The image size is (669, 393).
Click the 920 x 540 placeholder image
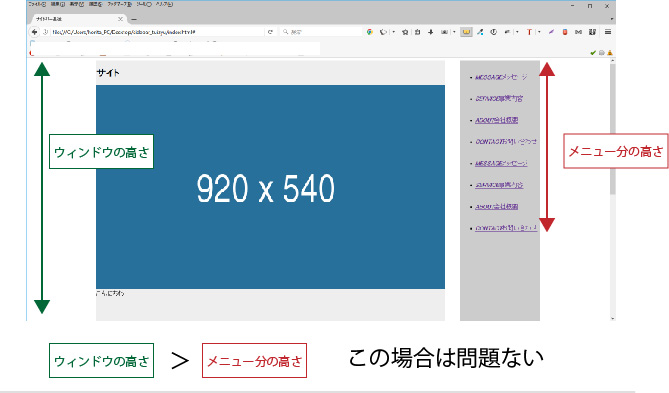pyautogui.click(x=270, y=187)
